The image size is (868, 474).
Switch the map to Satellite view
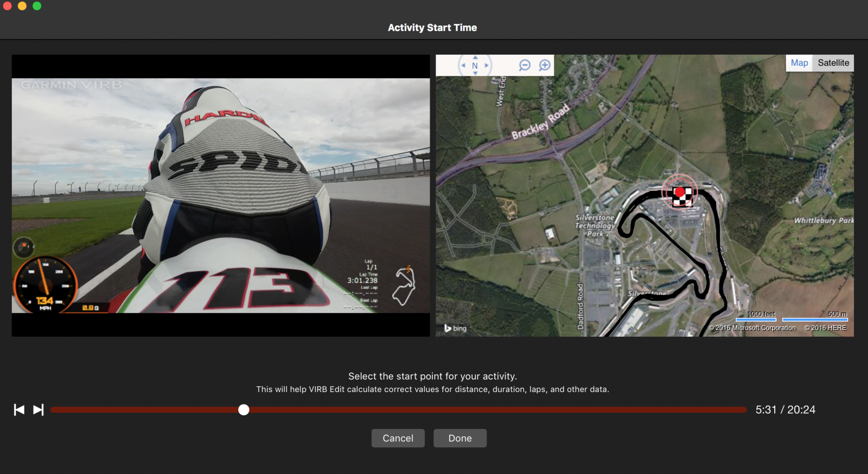pos(833,63)
